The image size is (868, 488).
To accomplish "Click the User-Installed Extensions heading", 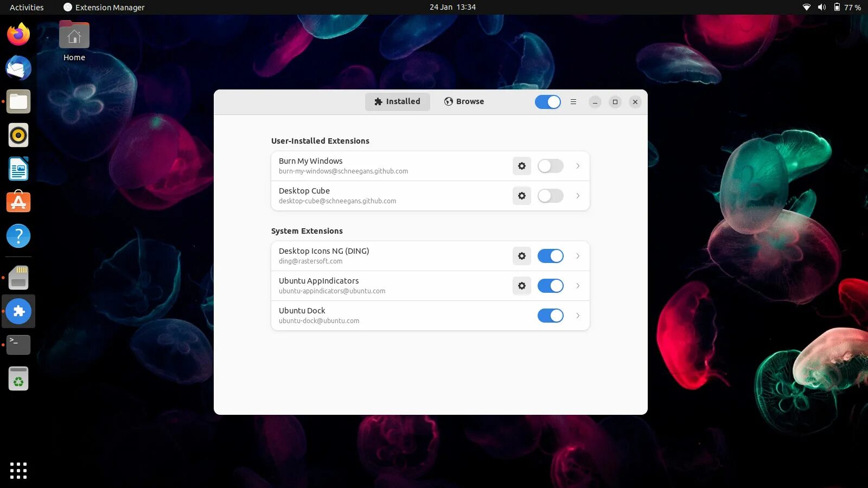I will pos(320,141).
